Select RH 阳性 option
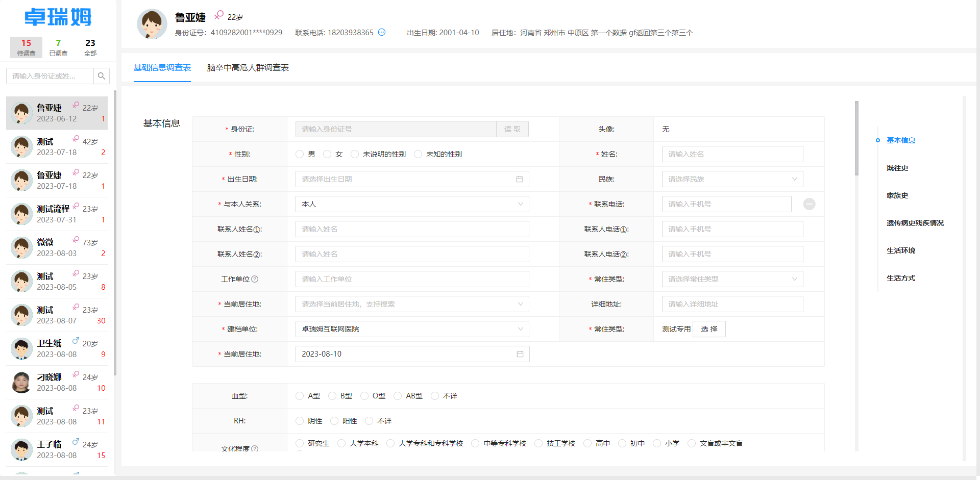 tap(334, 421)
